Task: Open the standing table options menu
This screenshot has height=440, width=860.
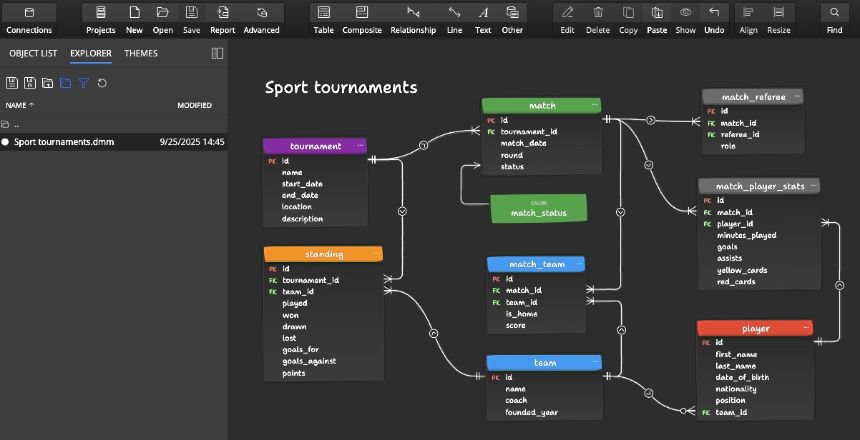Action: click(x=376, y=253)
